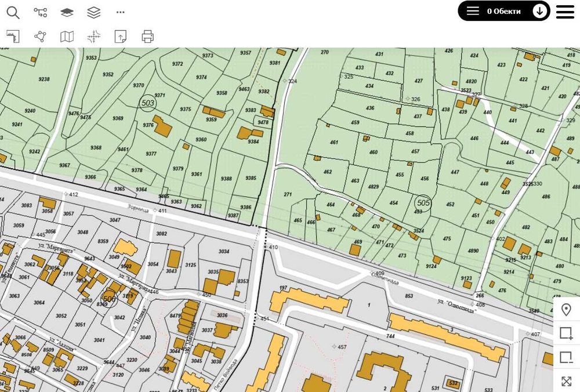Select the ruler measurement tool
580x392 pixels.
[13, 37]
